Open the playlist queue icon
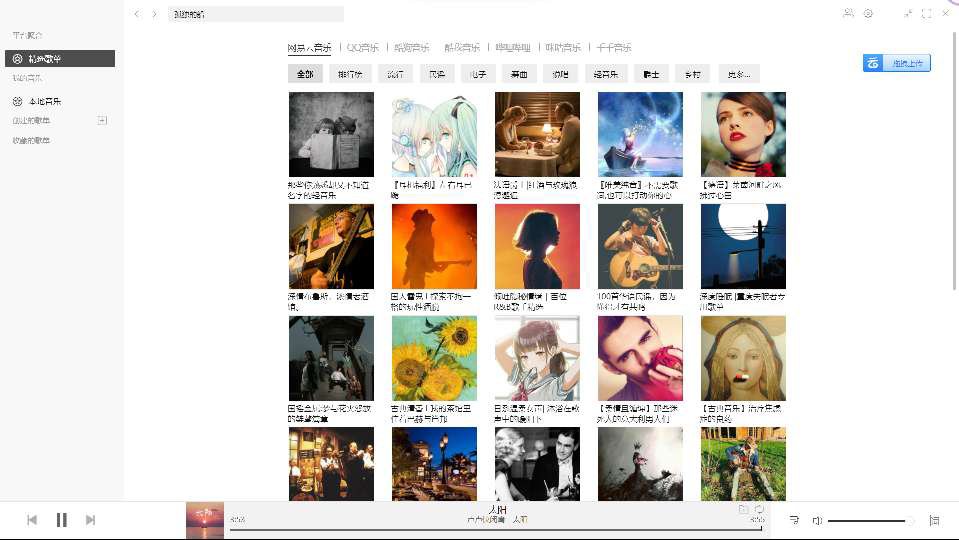 point(934,520)
